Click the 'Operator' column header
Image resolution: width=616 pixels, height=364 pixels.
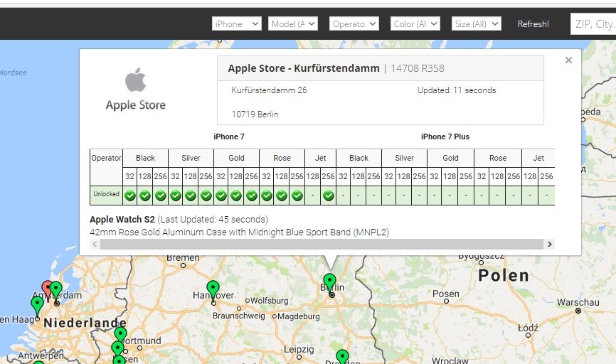pos(107,158)
